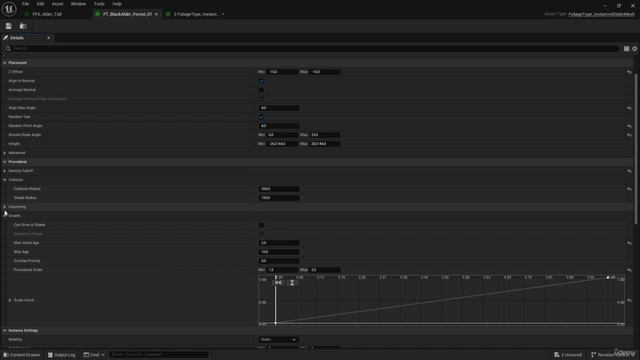This screenshot has width=640, height=360.
Task: Click the search magnifier icon in Details
Action: [x=8, y=49]
